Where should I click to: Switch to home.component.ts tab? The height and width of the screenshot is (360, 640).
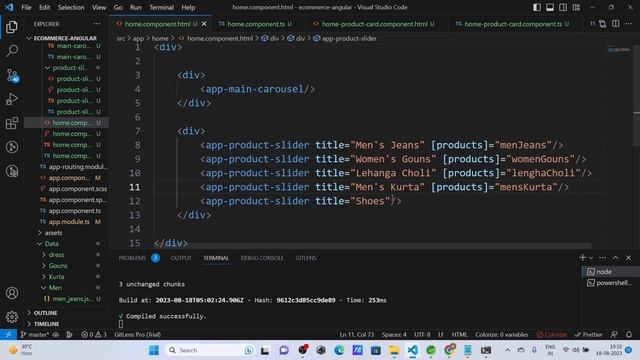point(256,24)
